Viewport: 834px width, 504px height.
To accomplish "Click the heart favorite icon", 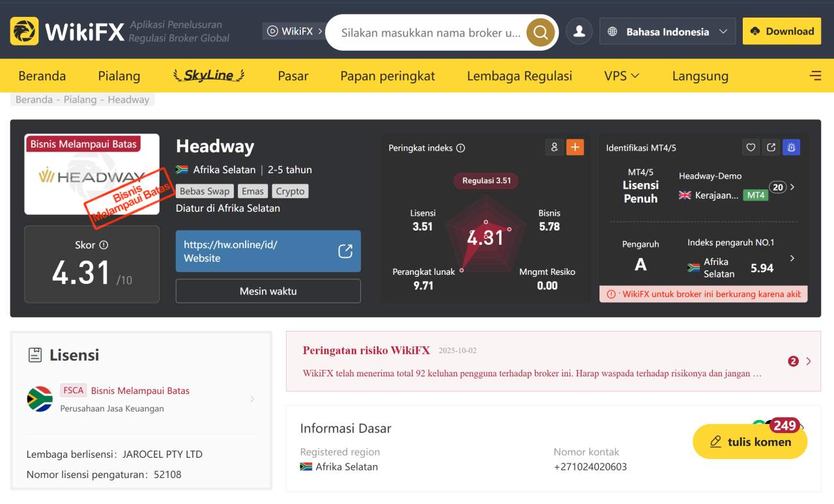I will [x=751, y=147].
